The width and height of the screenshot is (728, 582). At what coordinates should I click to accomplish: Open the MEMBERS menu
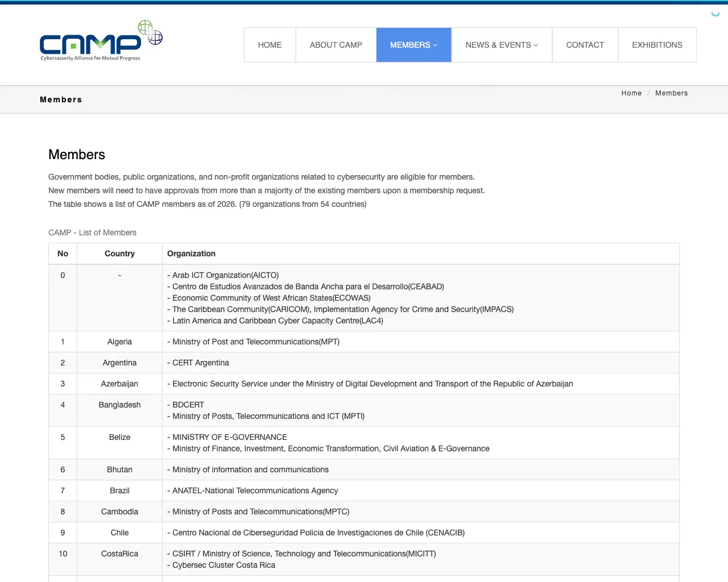[x=413, y=45]
